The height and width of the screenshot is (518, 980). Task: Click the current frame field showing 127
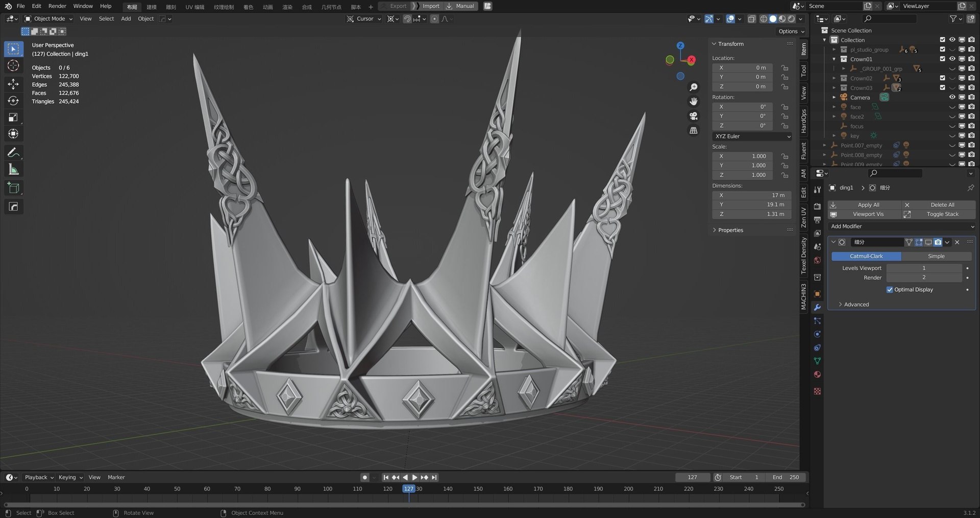point(693,477)
